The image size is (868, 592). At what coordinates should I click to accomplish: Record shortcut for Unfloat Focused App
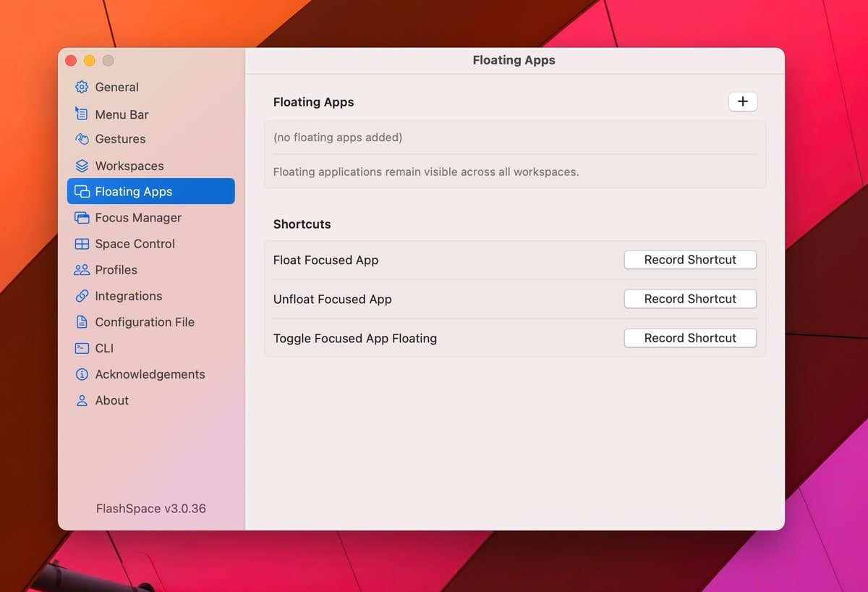click(x=690, y=299)
